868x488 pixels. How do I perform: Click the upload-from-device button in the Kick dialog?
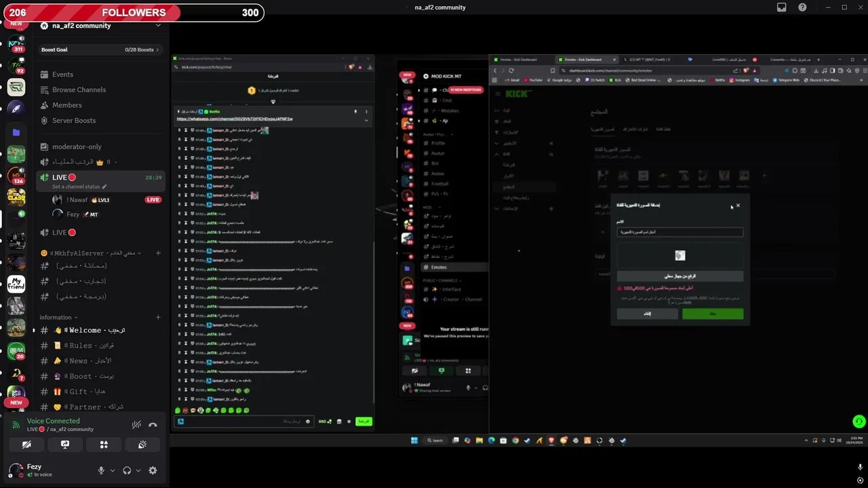[x=680, y=277]
